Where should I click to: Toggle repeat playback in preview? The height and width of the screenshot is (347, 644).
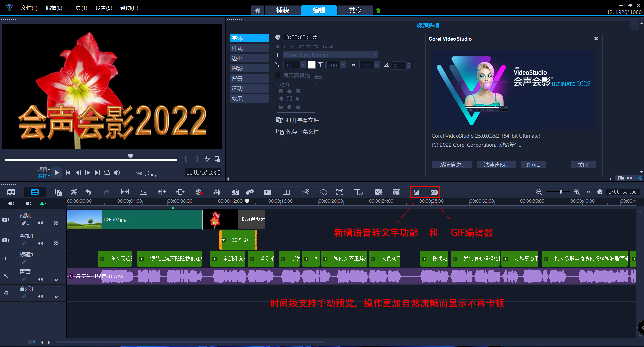(107, 172)
